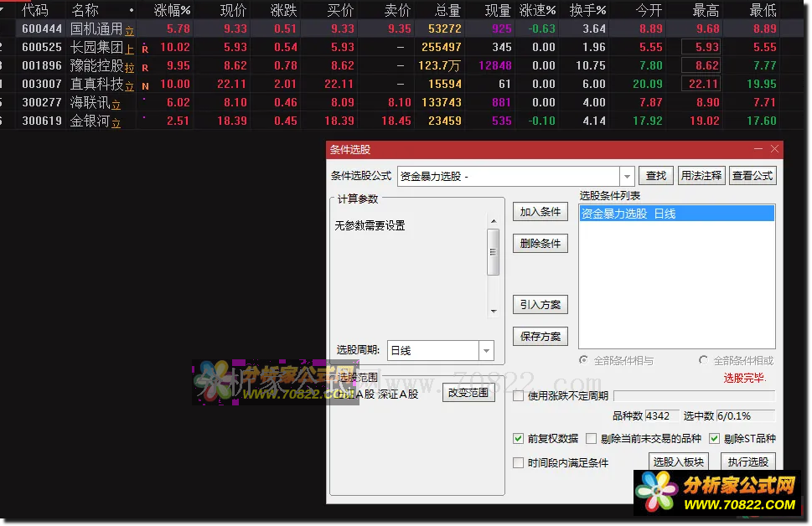Click the 立 tag icon after 金银河

point(116,123)
